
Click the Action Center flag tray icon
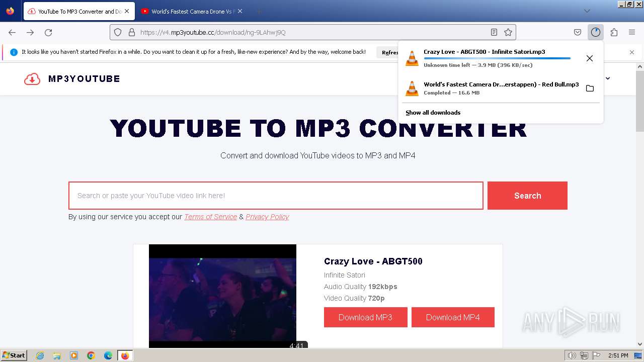pyautogui.click(x=596, y=355)
